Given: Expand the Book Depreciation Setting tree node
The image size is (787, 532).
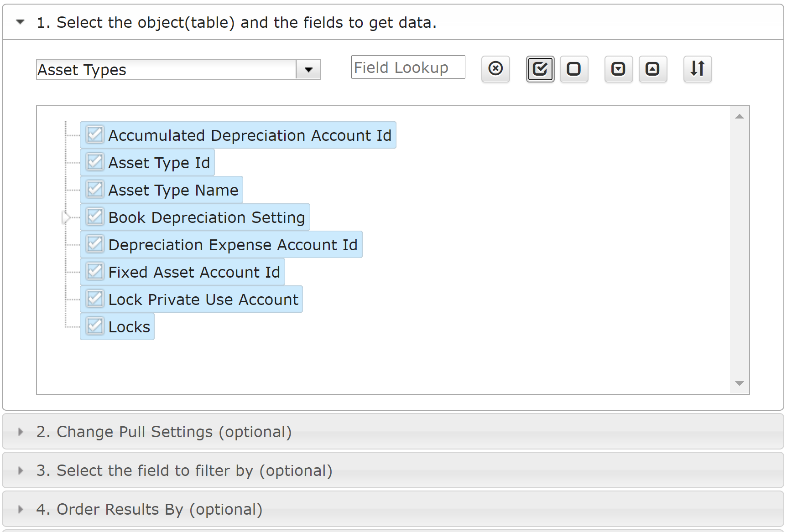Looking at the screenshot, I should click(66, 217).
